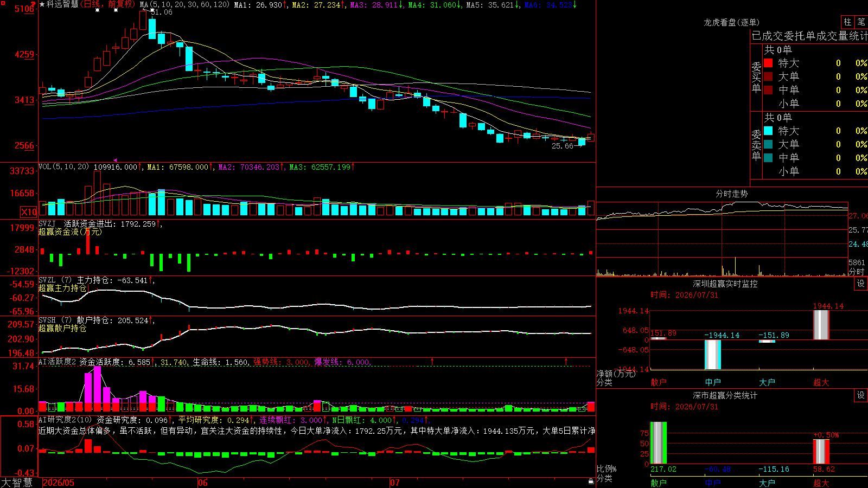Click the X10 volume scale marker
868x488 pixels.
(x=29, y=212)
